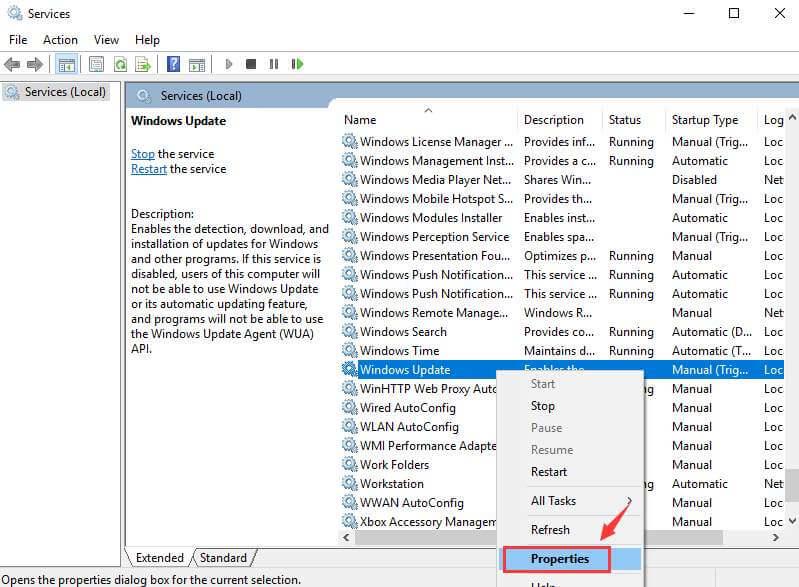Viewport: 799px width, 587px height.
Task: Switch to the Standard tab
Action: (223, 558)
